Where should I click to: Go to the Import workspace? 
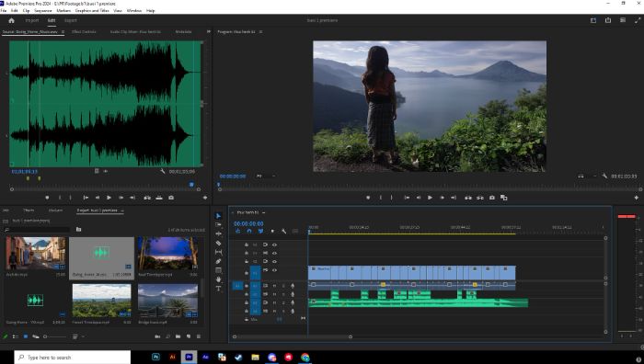(32, 20)
